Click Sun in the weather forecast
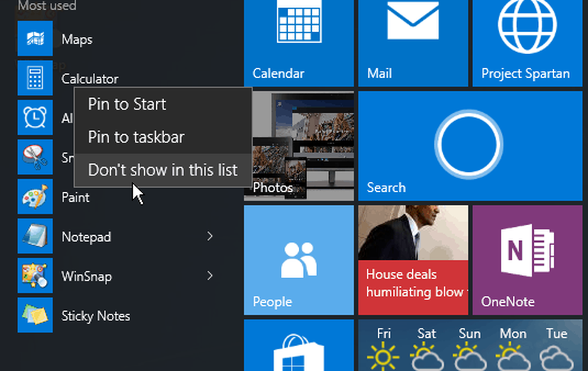 [469, 333]
